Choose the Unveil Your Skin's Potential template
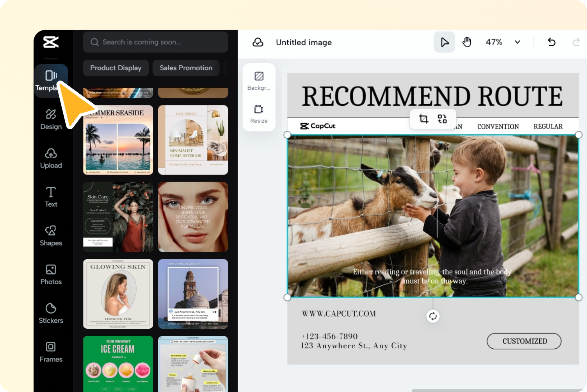This screenshot has height=392, width=587. [193, 217]
